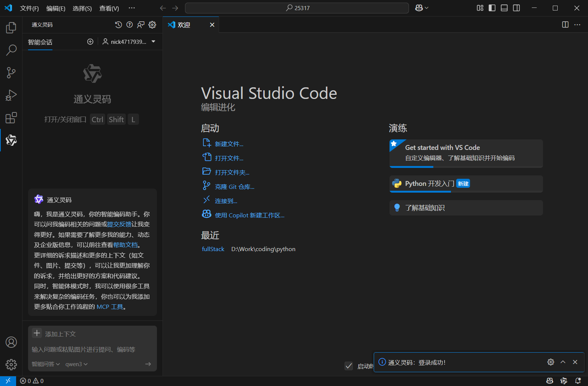Open Python 开发入门 walkthrough
The width and height of the screenshot is (588, 386).
pyautogui.click(x=466, y=184)
